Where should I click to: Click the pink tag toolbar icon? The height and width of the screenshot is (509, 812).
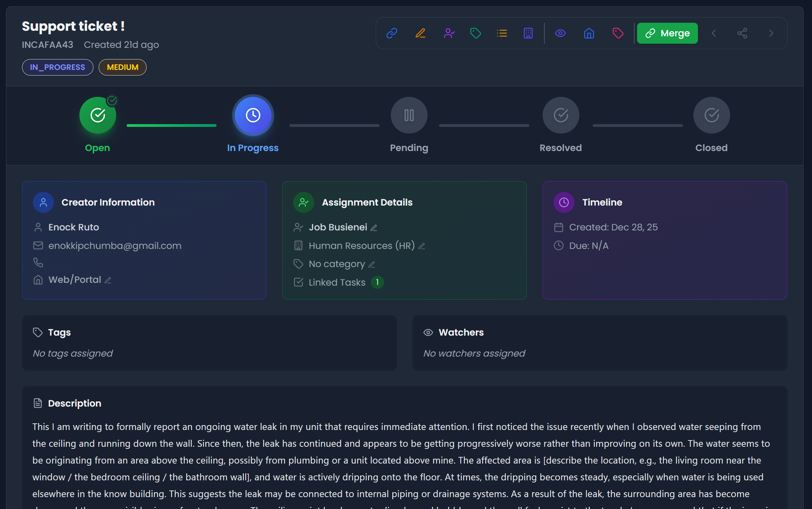618,33
